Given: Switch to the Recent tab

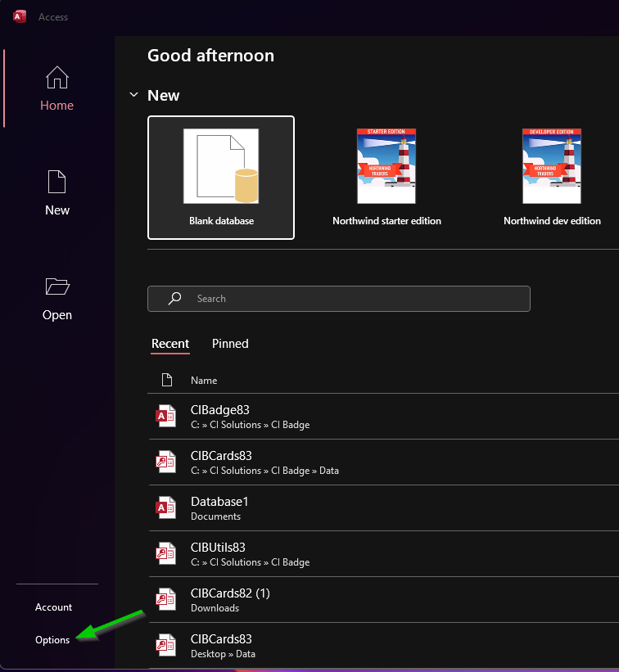Looking at the screenshot, I should click(x=170, y=344).
